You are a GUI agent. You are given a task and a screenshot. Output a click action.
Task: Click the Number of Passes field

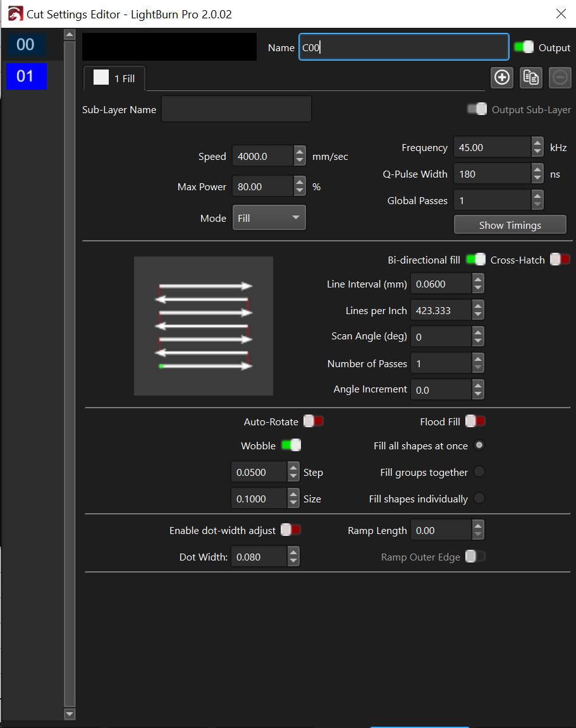click(441, 363)
